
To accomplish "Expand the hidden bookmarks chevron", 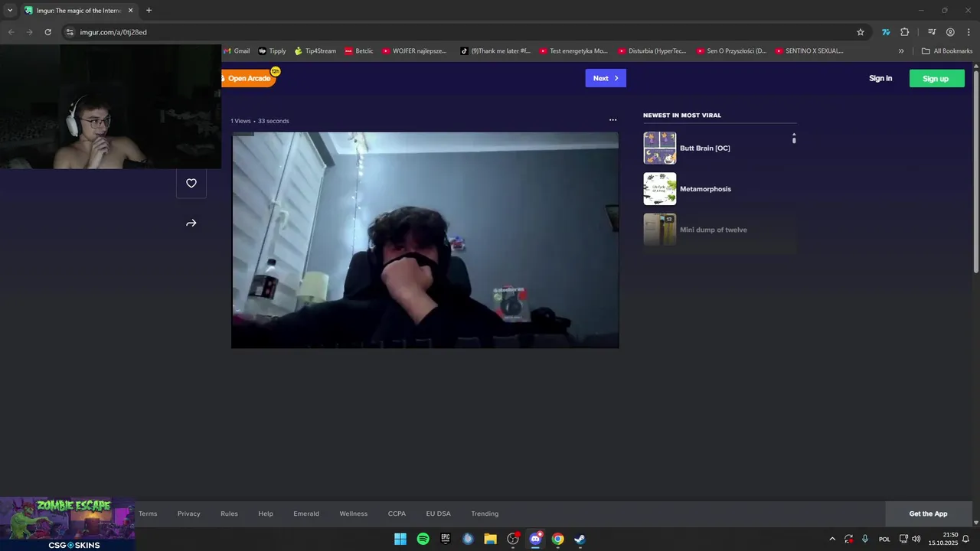I will (901, 51).
